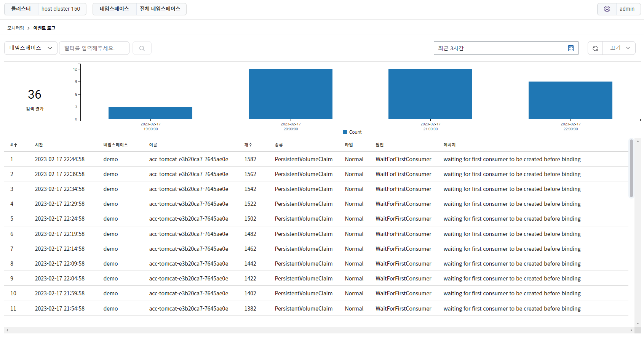This screenshot has height=338, width=644.
Task: Click the horizontal scrollbar left arrow
Action: click(x=7, y=330)
